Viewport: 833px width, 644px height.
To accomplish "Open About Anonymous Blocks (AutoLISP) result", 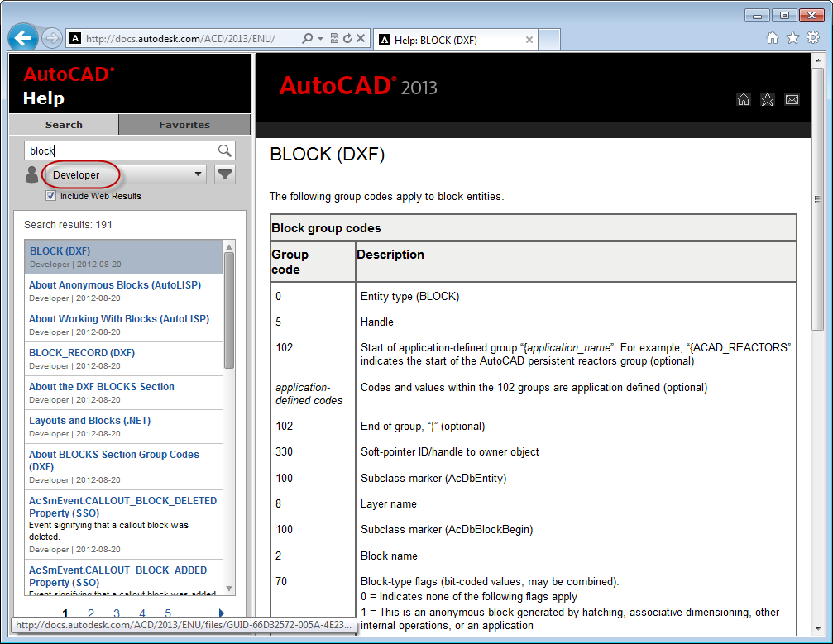I will tap(115, 285).
